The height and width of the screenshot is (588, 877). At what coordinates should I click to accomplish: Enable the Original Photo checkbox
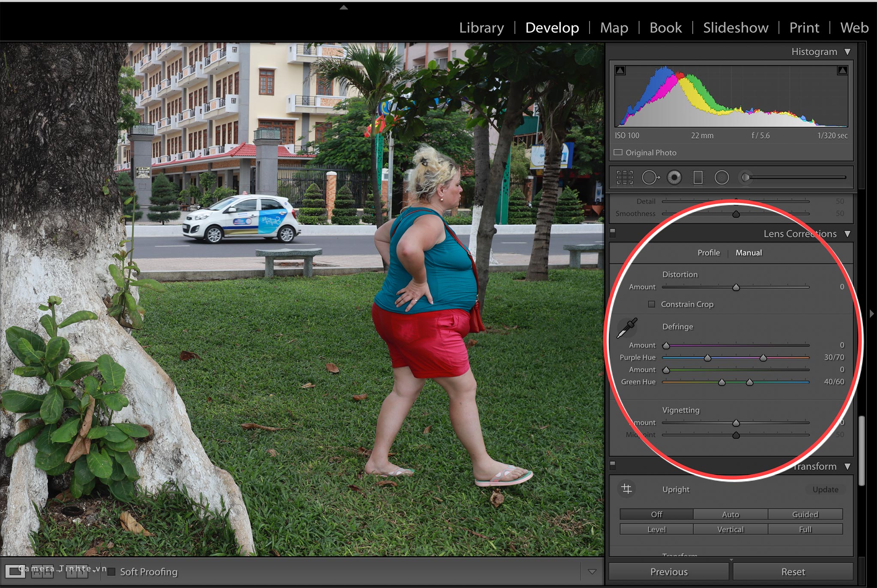(x=618, y=152)
